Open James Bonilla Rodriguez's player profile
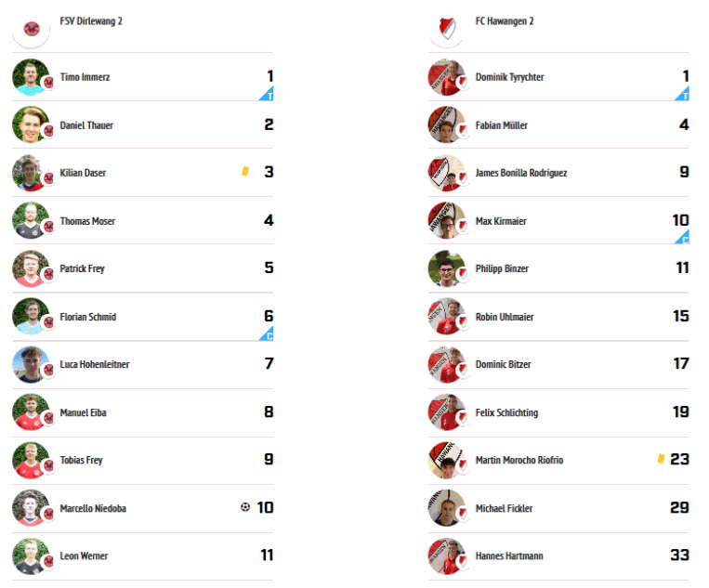 [521, 173]
